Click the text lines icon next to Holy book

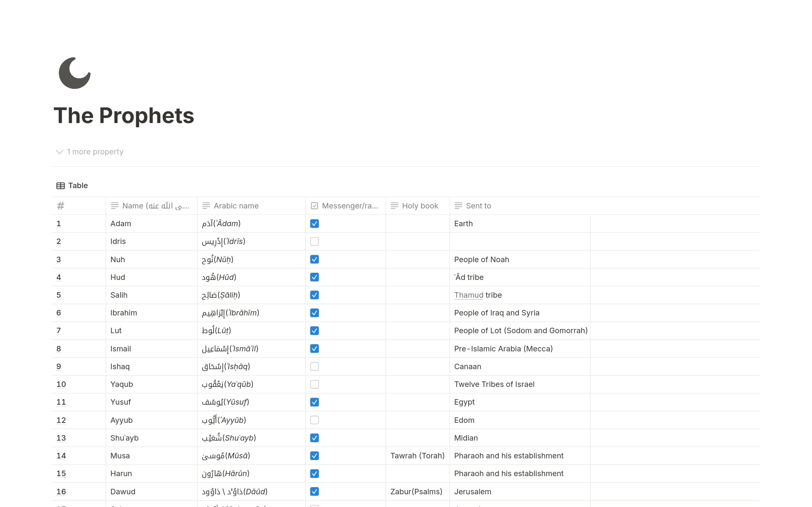395,206
